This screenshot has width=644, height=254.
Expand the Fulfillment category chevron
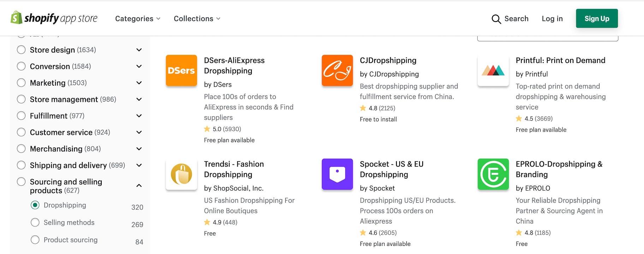click(139, 116)
